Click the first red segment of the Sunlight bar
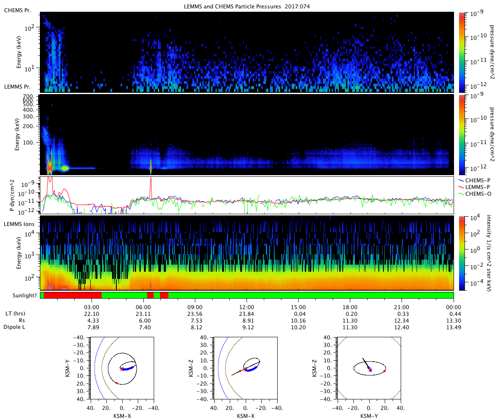Viewport: 504px width, 420px height. [x=72, y=295]
